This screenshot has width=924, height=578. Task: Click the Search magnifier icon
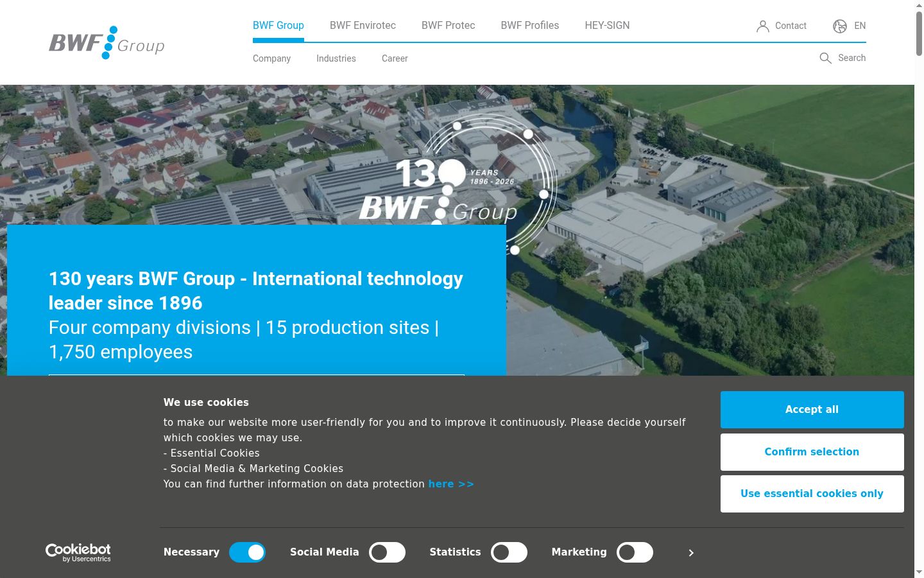(x=826, y=58)
